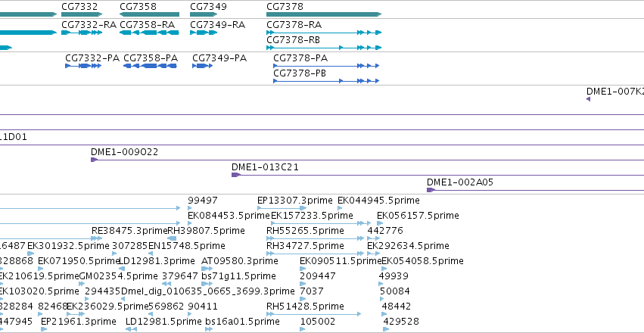Click the GM02354.5prime EST label

pyautogui.click(x=118, y=276)
